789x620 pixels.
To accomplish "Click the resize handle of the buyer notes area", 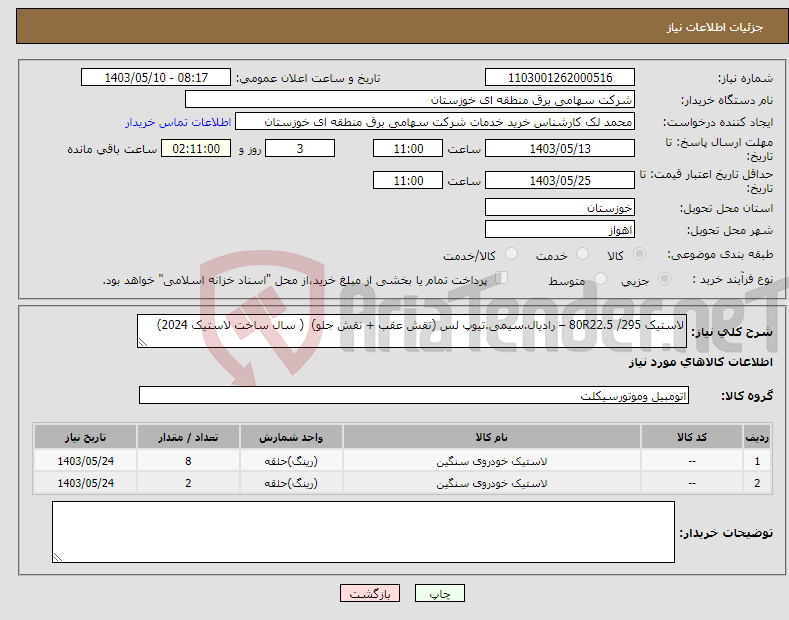I will [58, 557].
